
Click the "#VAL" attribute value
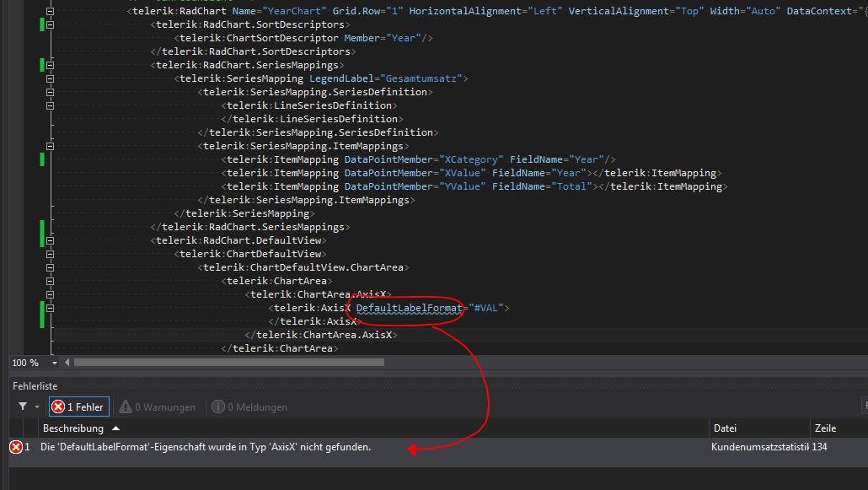click(486, 308)
